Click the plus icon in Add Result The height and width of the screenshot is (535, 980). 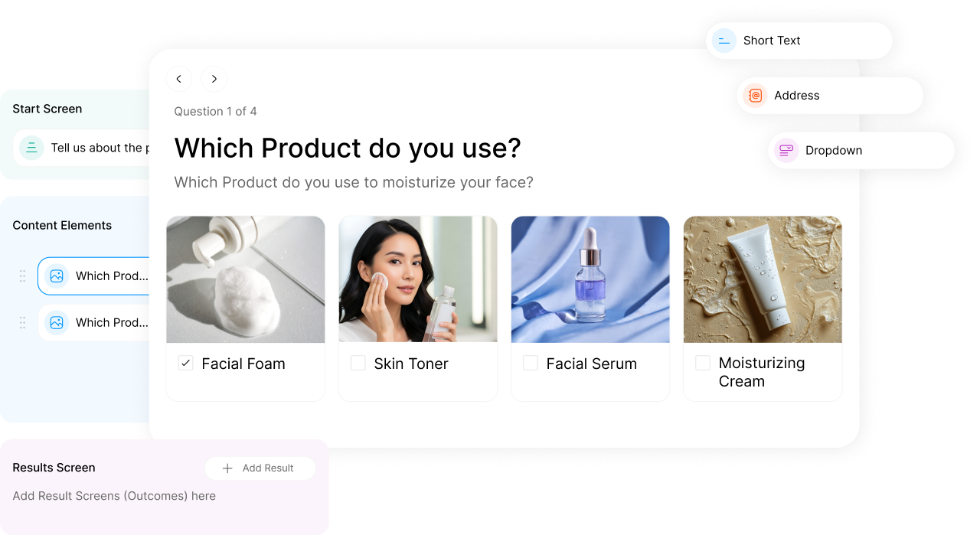[227, 468]
